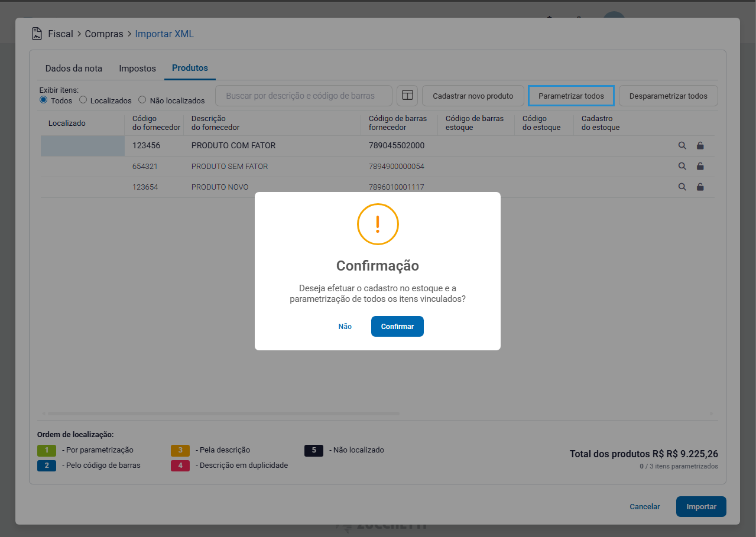756x537 pixels.
Task: Click the green swatch numbered 1
Action: (x=46, y=450)
